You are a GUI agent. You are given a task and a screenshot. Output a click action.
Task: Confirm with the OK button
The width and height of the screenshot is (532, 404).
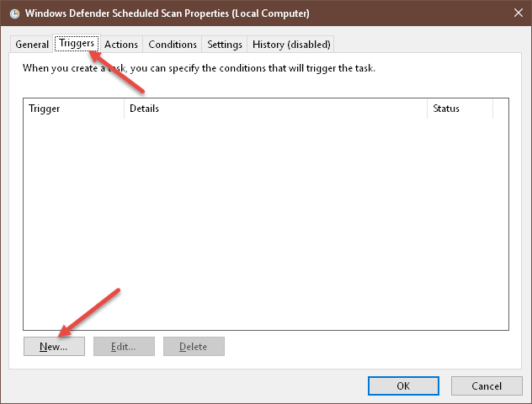[x=403, y=385]
